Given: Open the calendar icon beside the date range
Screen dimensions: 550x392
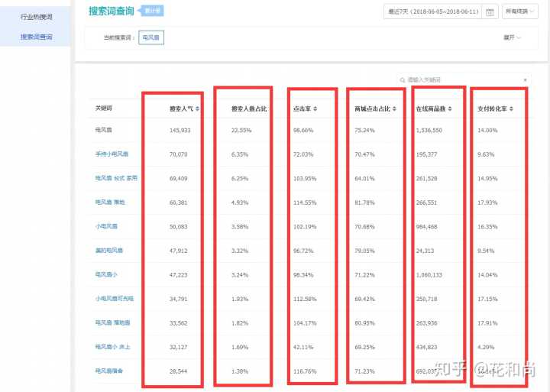Looking at the screenshot, I should 490,12.
